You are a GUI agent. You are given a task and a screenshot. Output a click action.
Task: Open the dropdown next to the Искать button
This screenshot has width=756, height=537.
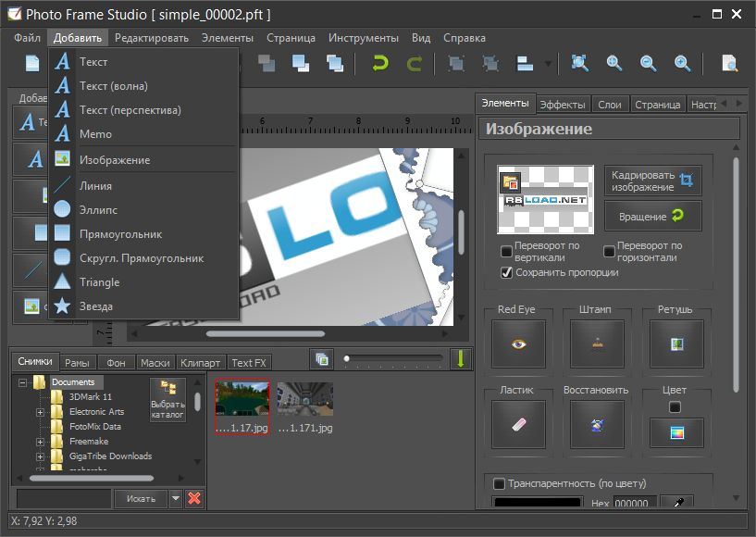click(x=174, y=498)
